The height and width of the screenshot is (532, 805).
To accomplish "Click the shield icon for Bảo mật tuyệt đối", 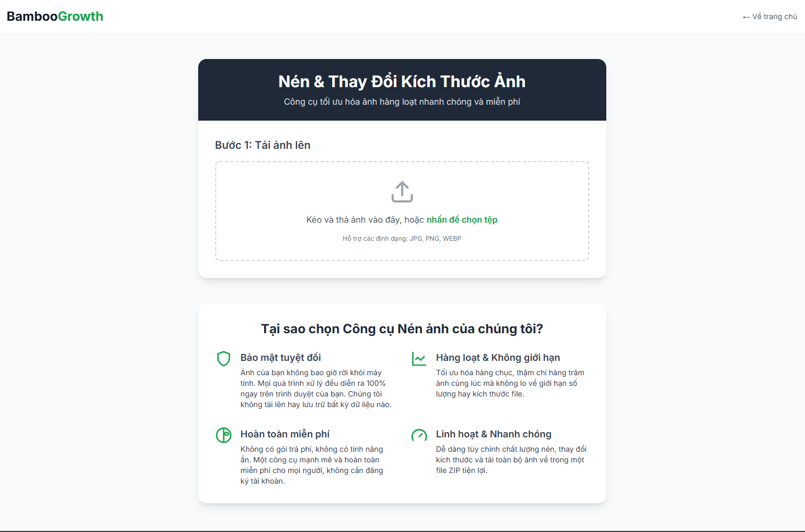I will pos(224,359).
